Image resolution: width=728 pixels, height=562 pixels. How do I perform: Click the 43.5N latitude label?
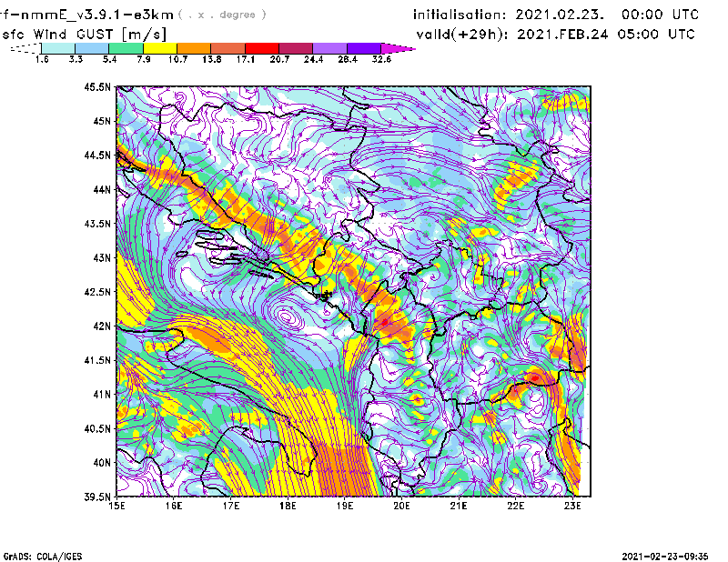coord(97,224)
